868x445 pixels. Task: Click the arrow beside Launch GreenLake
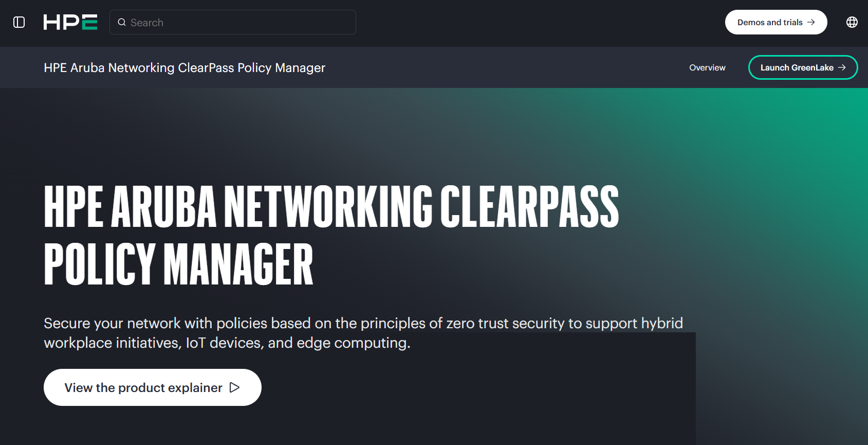click(842, 67)
